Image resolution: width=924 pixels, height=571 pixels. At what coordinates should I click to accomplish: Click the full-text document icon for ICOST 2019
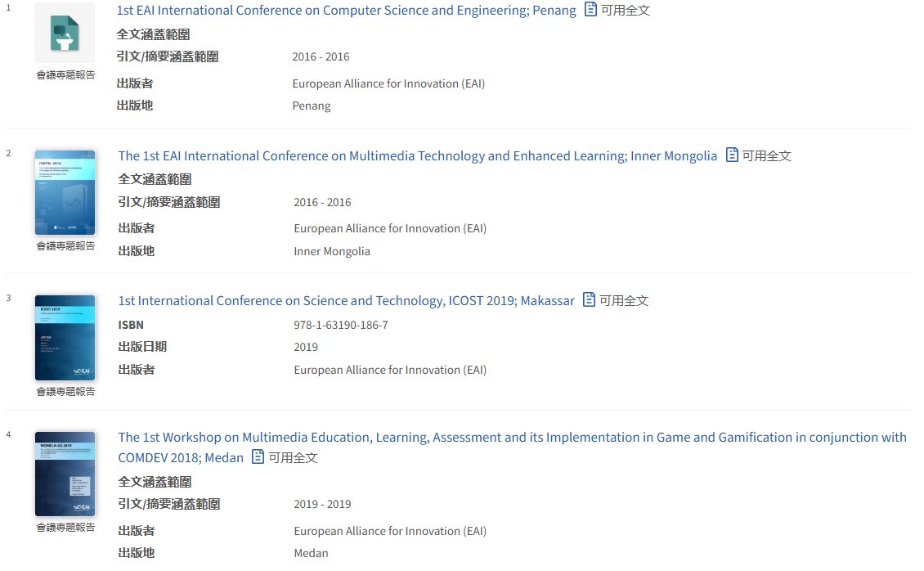tap(590, 300)
